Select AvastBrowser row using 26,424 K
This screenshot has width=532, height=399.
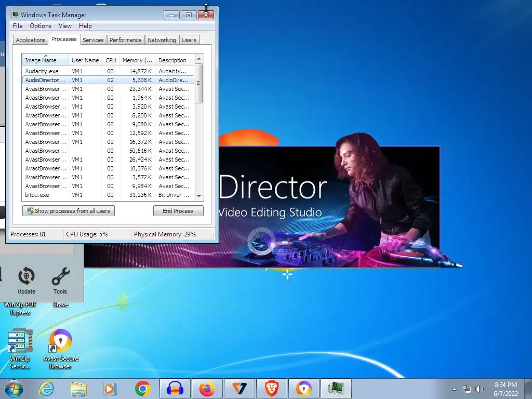tap(108, 159)
